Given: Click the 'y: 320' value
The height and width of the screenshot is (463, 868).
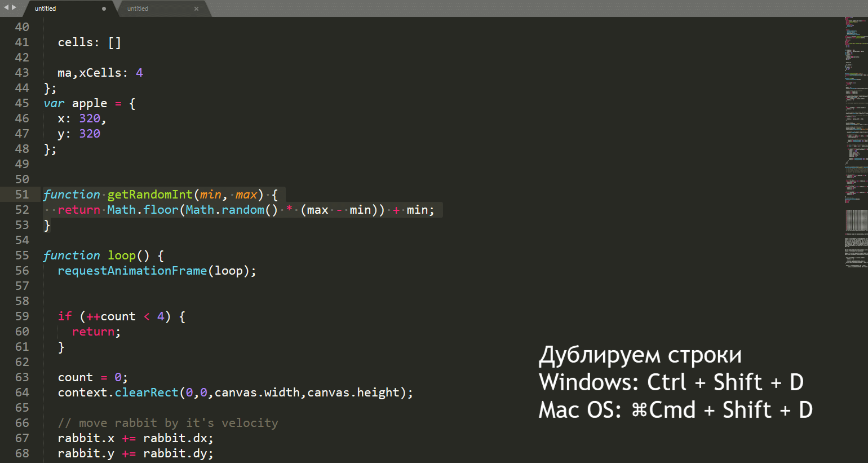Looking at the screenshot, I should [79, 134].
